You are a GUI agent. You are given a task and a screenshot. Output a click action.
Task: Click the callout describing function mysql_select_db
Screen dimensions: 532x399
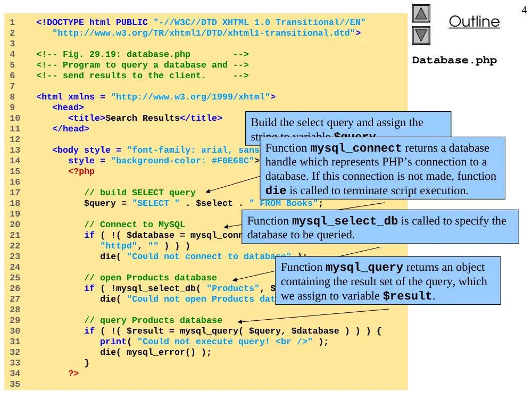[380, 227]
